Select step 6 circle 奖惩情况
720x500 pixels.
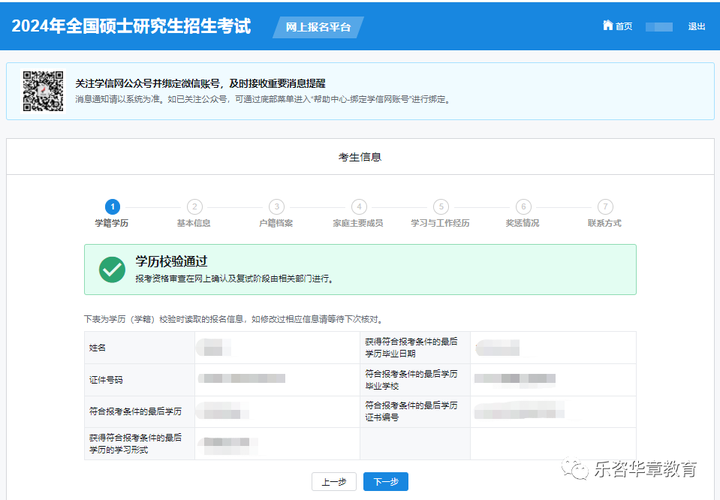click(523, 206)
